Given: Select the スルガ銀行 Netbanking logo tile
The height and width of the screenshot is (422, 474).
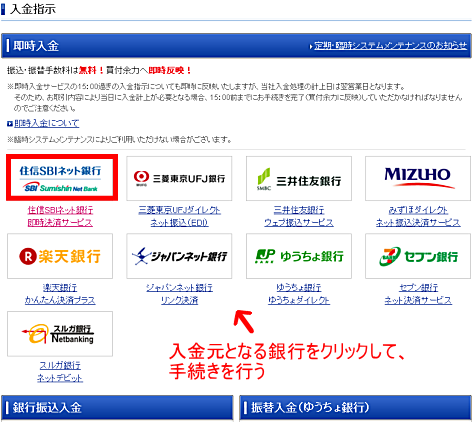Looking at the screenshot, I should 60,334.
